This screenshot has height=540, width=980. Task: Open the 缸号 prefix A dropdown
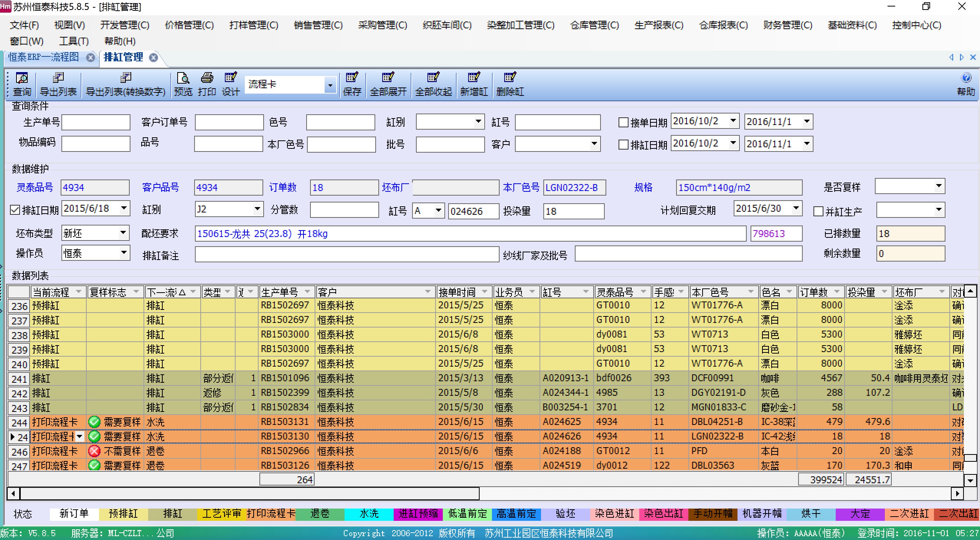438,211
